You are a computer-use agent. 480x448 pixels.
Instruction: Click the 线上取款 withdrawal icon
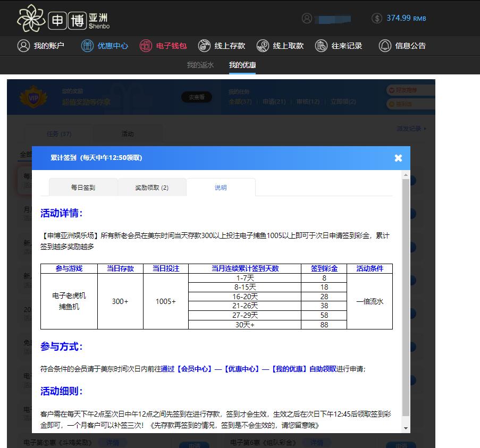pos(263,46)
